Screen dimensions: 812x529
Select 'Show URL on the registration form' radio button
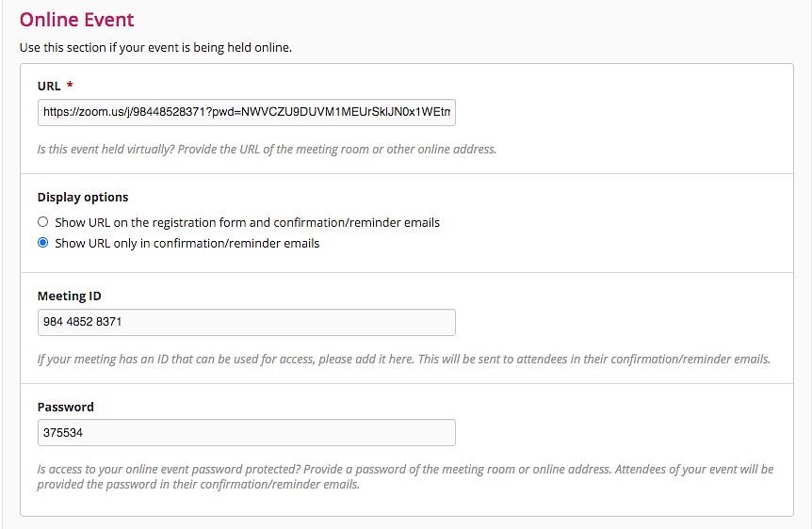(x=43, y=222)
